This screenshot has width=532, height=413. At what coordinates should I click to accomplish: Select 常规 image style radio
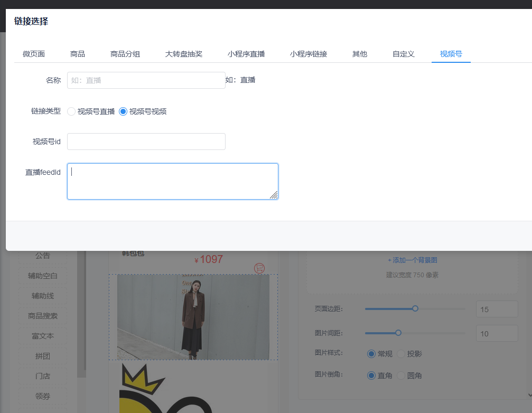click(x=371, y=354)
